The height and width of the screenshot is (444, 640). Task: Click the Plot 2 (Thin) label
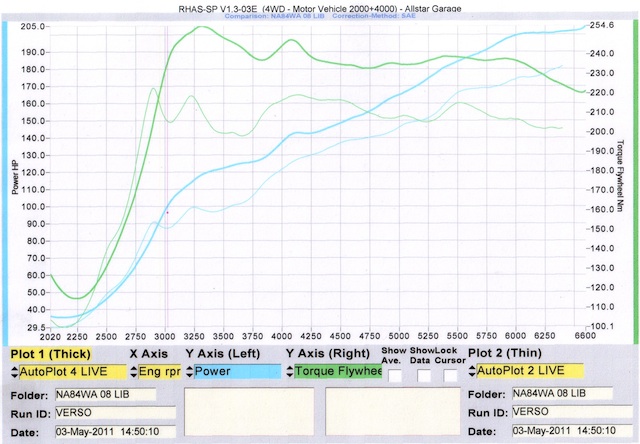(x=505, y=353)
